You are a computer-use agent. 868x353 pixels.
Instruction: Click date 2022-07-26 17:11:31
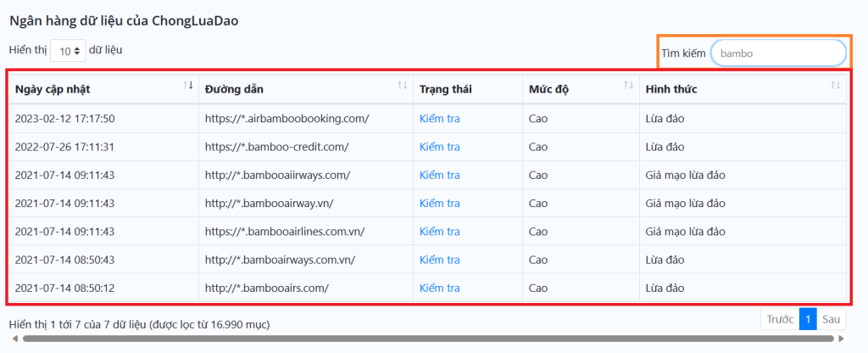[64, 147]
